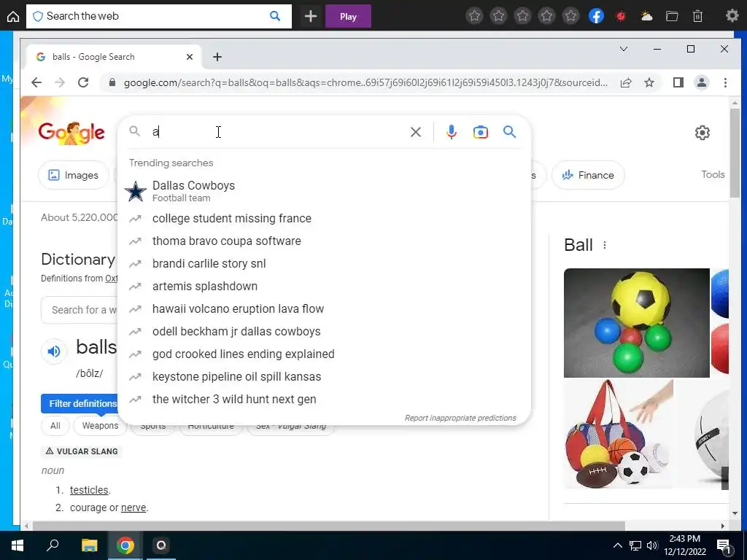Screen dimensions: 747x560
Task: Select Dallas Cowboys suggestion
Action: point(324,191)
